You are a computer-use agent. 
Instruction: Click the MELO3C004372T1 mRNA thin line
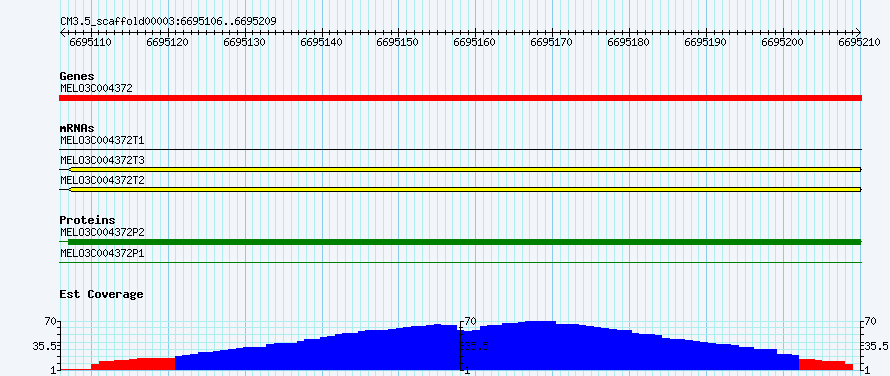(460, 149)
